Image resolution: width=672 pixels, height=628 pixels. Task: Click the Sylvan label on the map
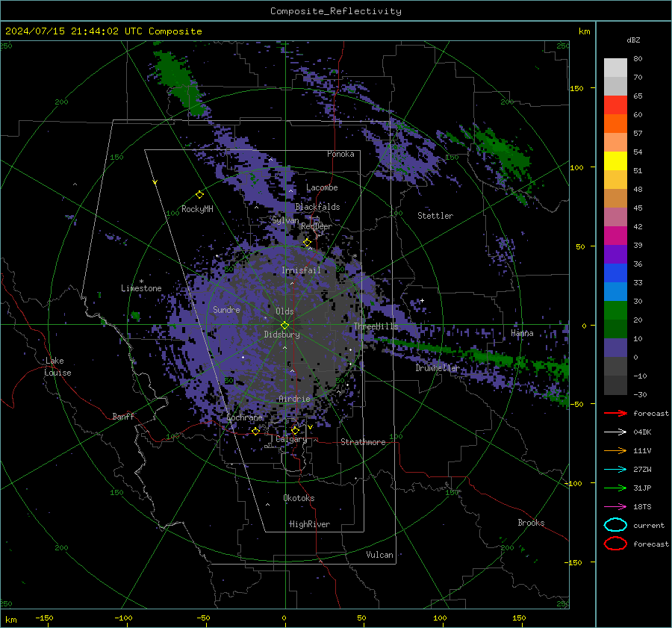pyautogui.click(x=285, y=220)
